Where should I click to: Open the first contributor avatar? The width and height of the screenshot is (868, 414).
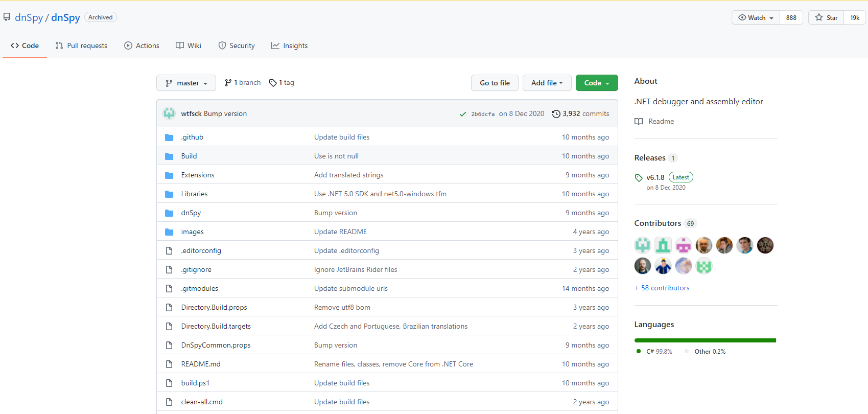point(643,245)
